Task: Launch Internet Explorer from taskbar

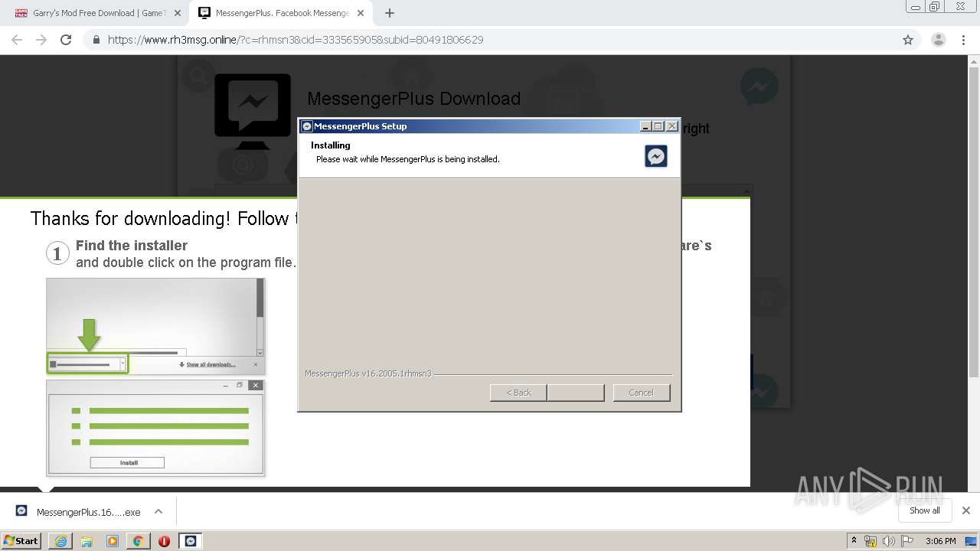Action: tap(60, 541)
